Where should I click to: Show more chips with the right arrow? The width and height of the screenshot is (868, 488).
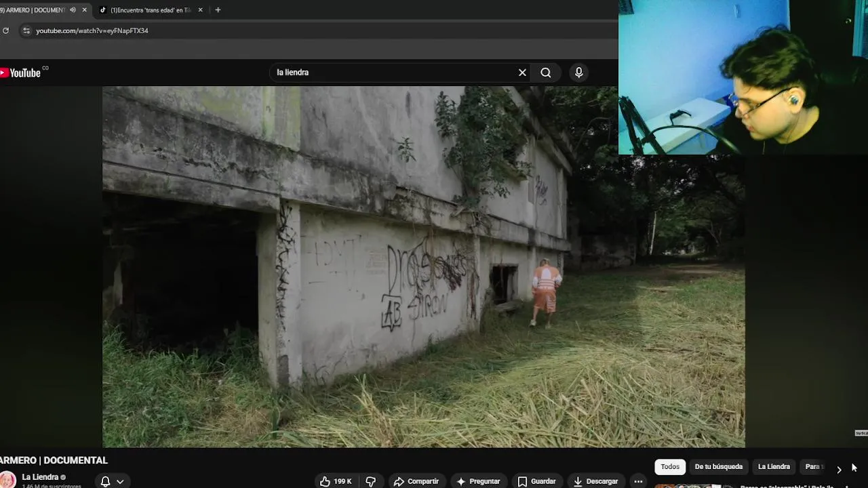pos(839,469)
